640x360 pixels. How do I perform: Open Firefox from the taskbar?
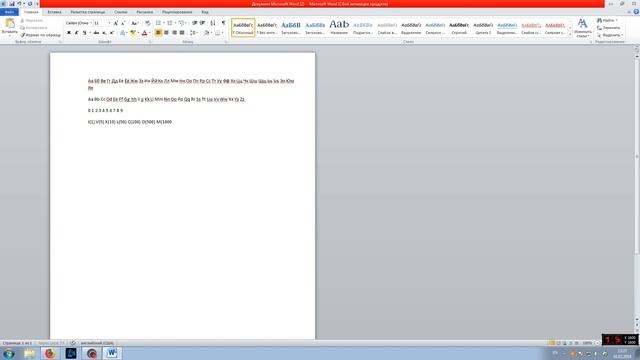pyautogui.click(x=50, y=353)
